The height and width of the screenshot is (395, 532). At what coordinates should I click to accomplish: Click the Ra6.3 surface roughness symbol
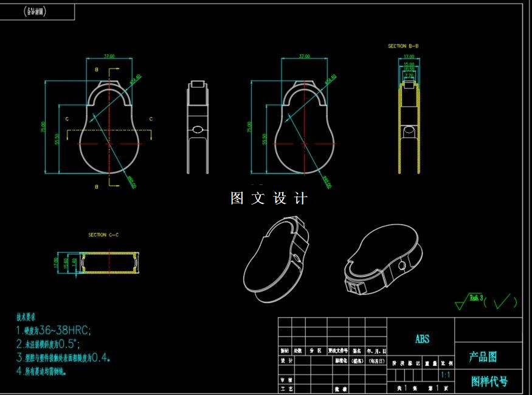coord(469,301)
